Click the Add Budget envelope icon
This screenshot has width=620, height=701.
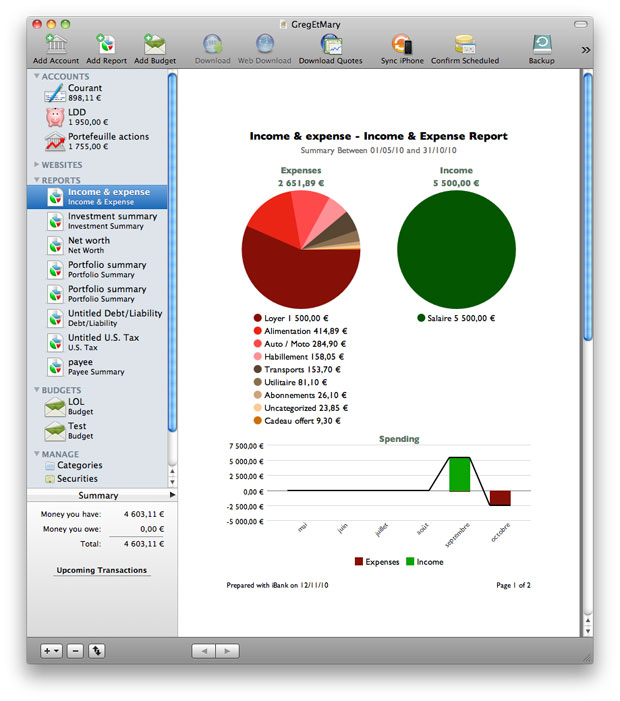click(155, 44)
